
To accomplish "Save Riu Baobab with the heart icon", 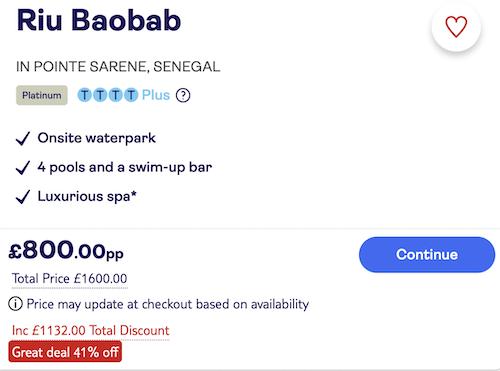I will pos(456,27).
